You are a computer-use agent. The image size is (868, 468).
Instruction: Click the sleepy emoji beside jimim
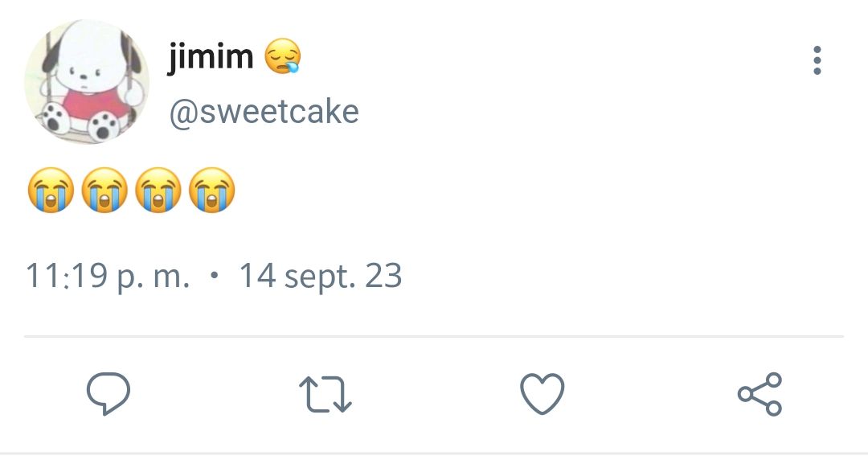[x=283, y=56]
